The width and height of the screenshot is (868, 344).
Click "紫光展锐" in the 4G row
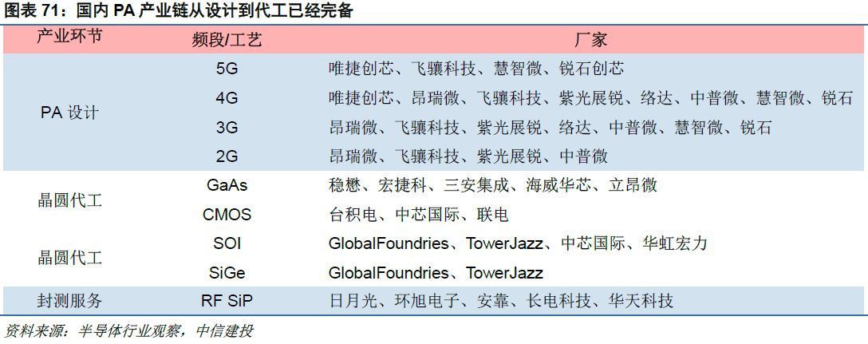pos(592,98)
